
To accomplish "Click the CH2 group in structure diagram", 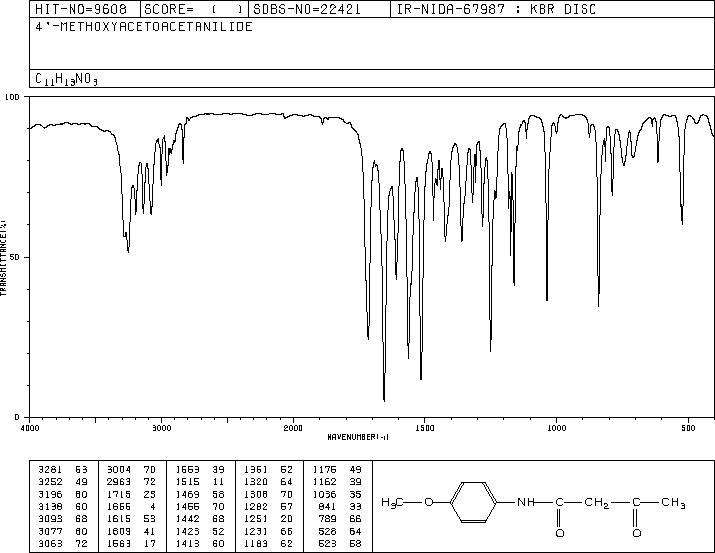I will tap(596, 503).
